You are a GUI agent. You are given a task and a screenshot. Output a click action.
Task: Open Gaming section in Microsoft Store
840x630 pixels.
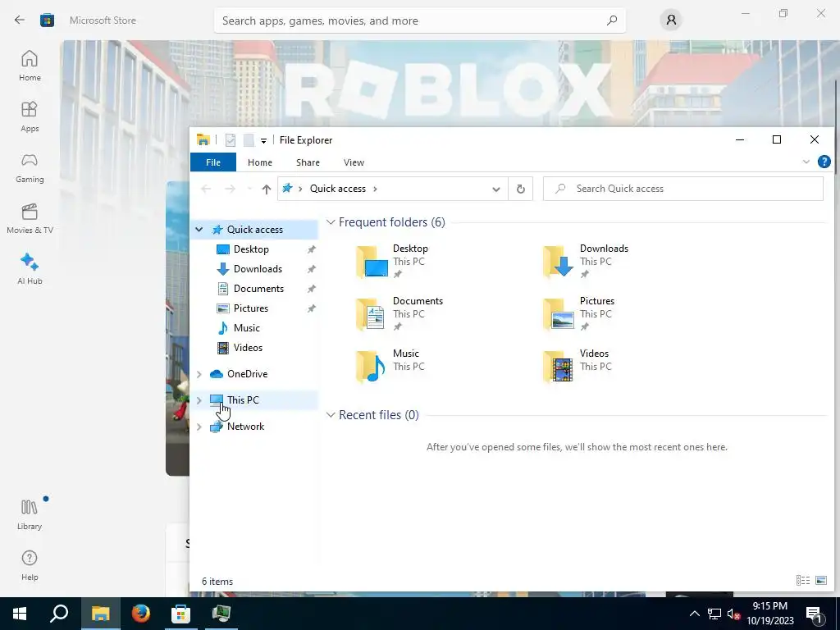30,167
